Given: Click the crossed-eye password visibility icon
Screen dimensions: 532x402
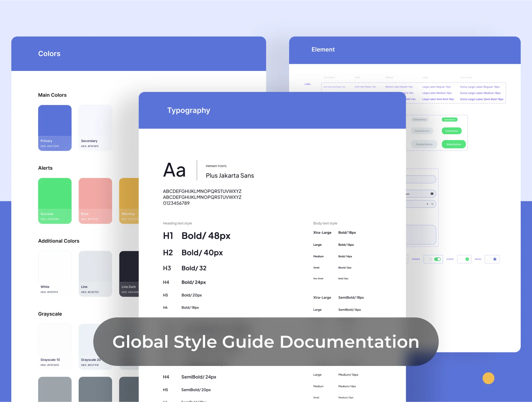Looking at the screenshot, I should pyautogui.click(x=432, y=194).
